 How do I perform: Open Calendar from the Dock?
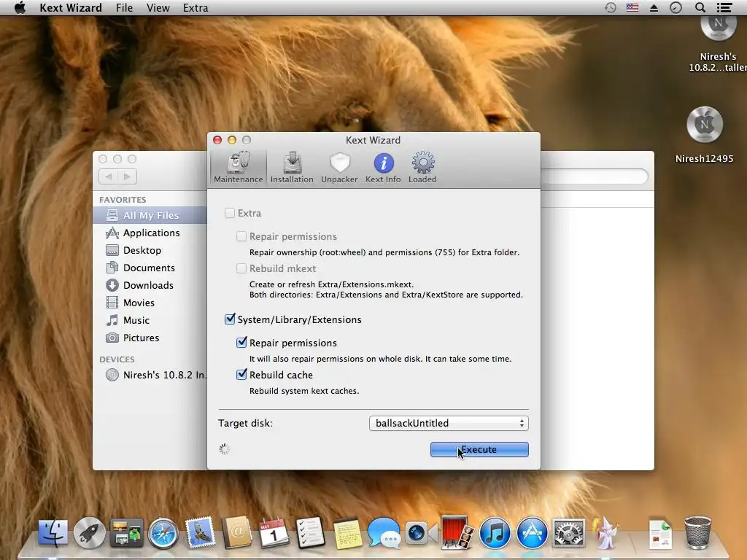274,532
